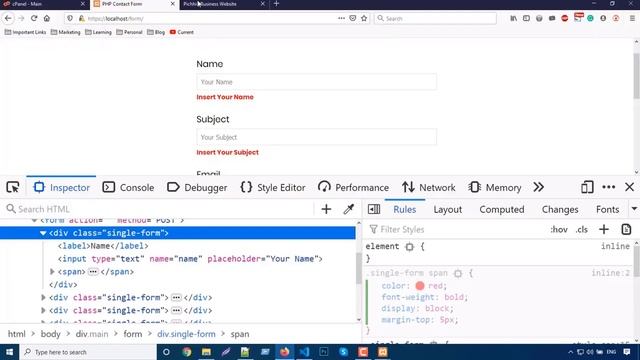This screenshot has width=640, height=360.
Task: Open page actions three-dot menu
Action: tap(341, 18)
